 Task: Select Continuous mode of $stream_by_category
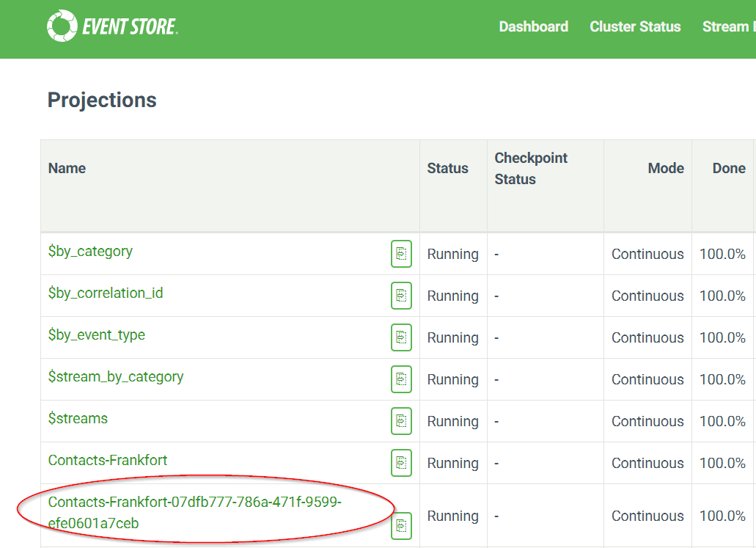coord(647,380)
